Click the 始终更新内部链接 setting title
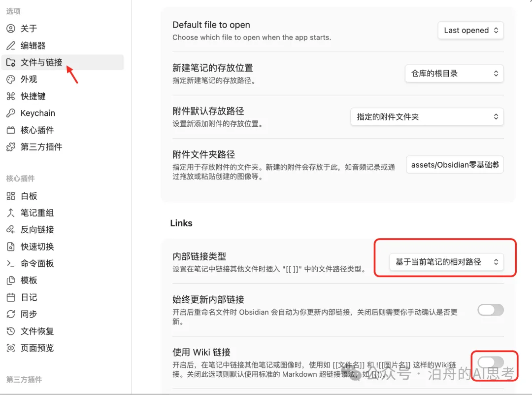This screenshot has width=532, height=395. pos(208,299)
